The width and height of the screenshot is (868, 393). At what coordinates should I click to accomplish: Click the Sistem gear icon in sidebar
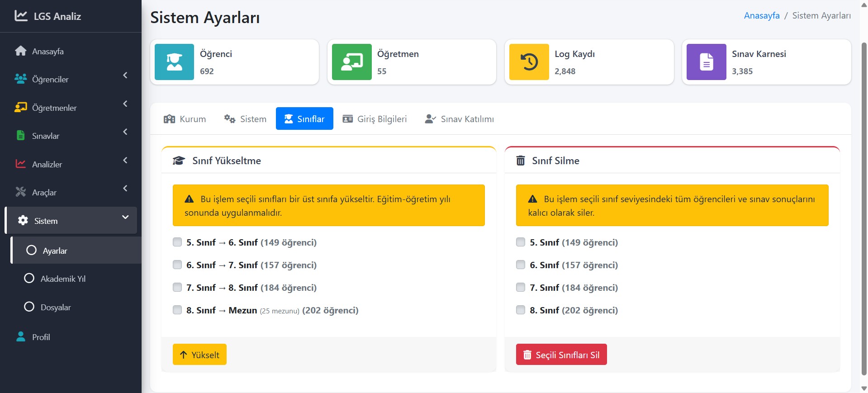pyautogui.click(x=23, y=221)
